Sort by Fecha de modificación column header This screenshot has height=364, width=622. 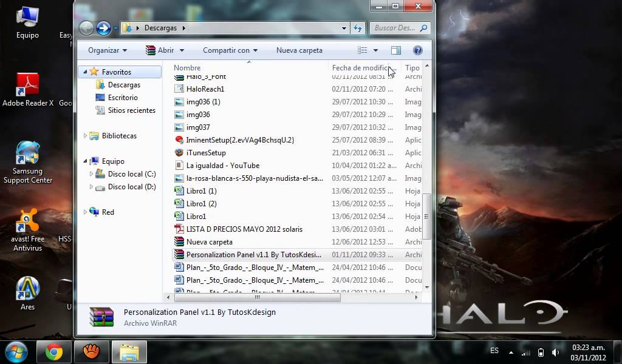click(x=364, y=68)
